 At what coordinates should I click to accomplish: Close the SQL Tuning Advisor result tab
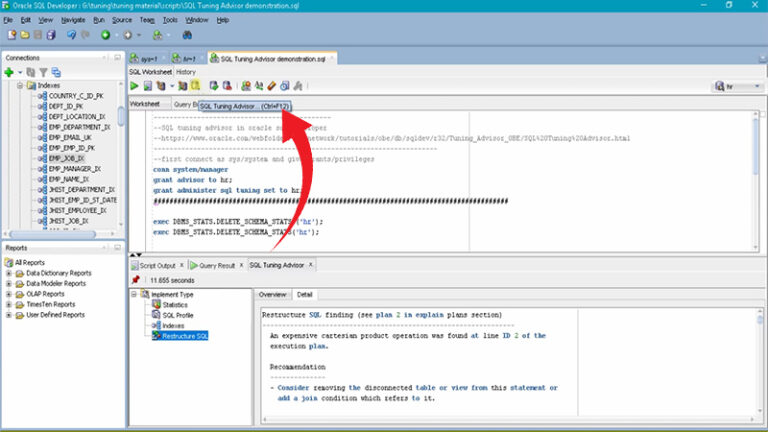tap(310, 265)
